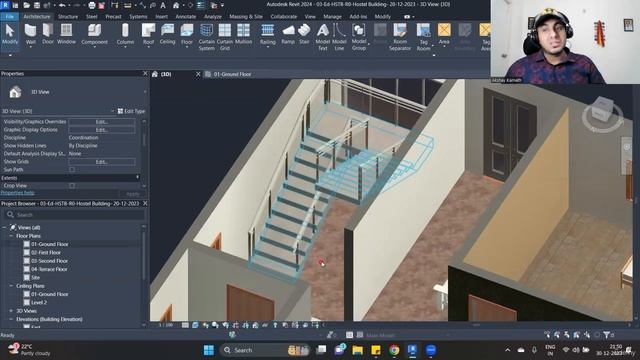Open the Chrome taskbar icon

click(x=394, y=350)
